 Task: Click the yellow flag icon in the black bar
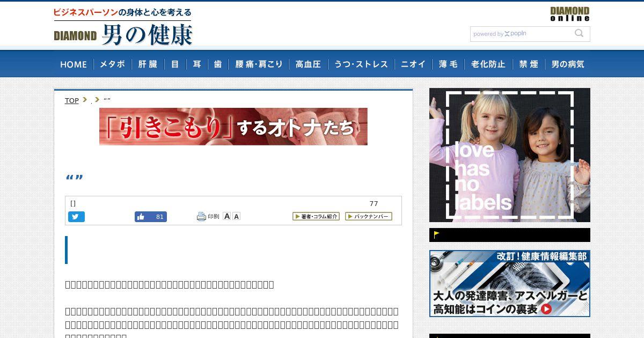437,234
